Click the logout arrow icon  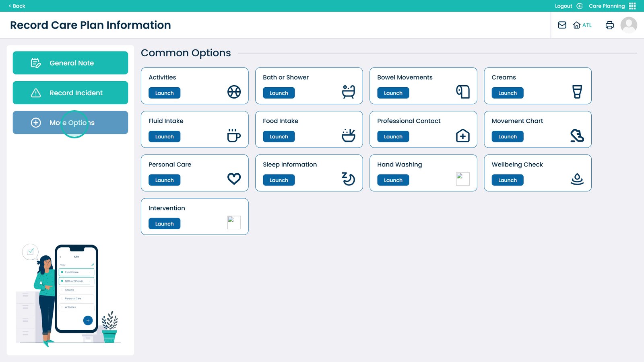pyautogui.click(x=580, y=6)
